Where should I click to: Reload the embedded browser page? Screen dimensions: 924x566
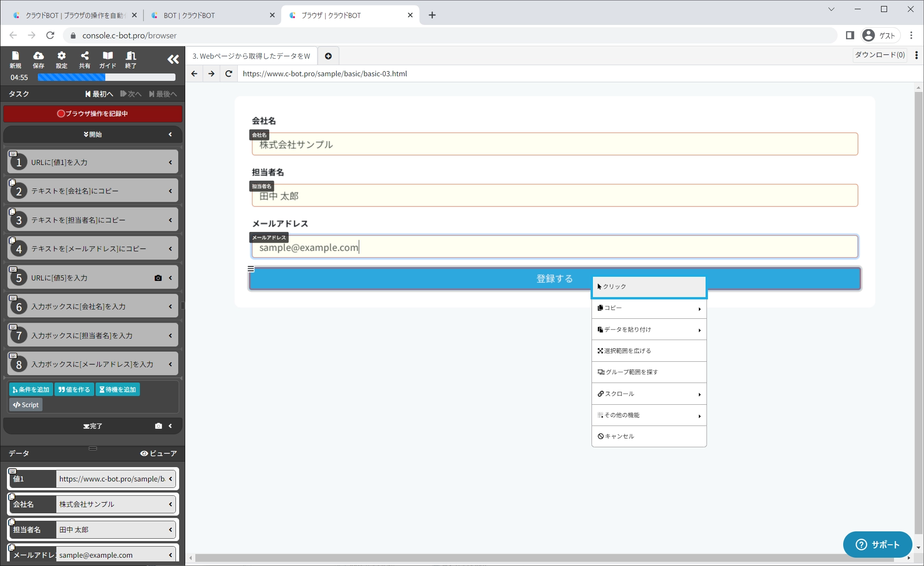(229, 73)
